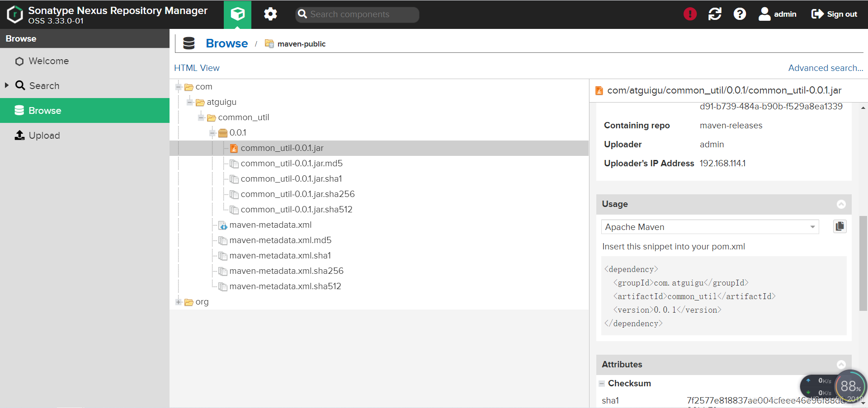The image size is (868, 408).
Task: Click the common_util-0.0.1.jar file icon
Action: (234, 148)
